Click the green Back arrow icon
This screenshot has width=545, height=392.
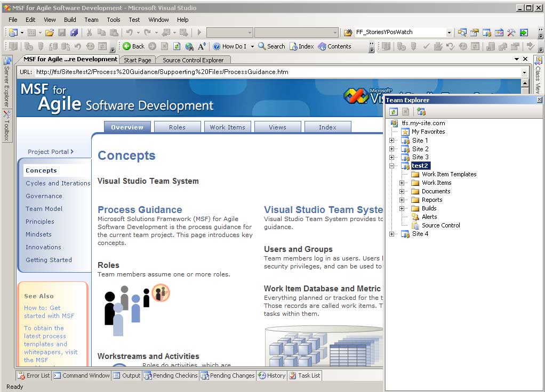(x=127, y=46)
